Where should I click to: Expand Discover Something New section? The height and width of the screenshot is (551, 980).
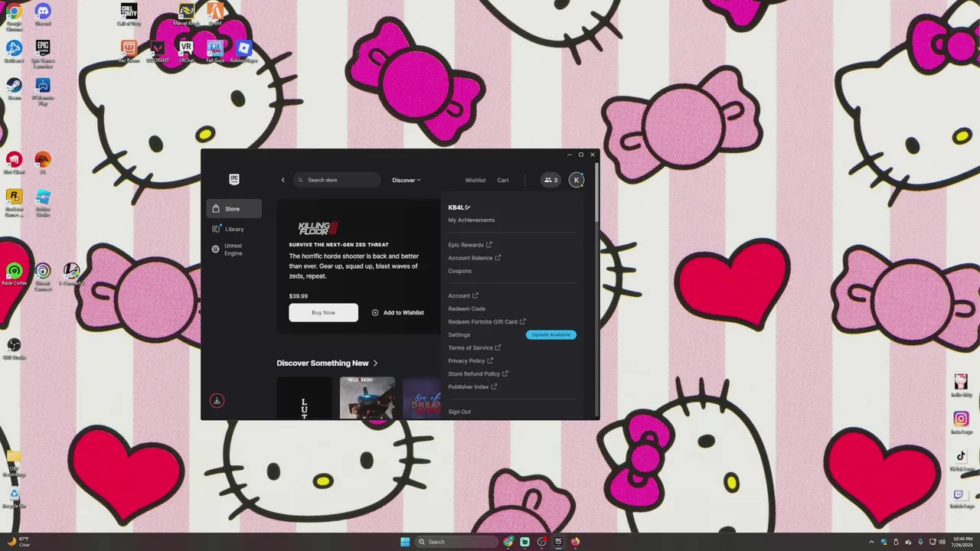[328, 363]
